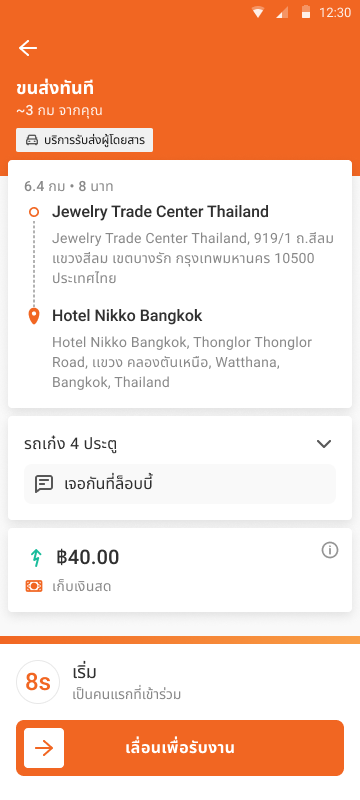Tap the ฿40.00 fare amount
360x800 pixels.
point(87,558)
